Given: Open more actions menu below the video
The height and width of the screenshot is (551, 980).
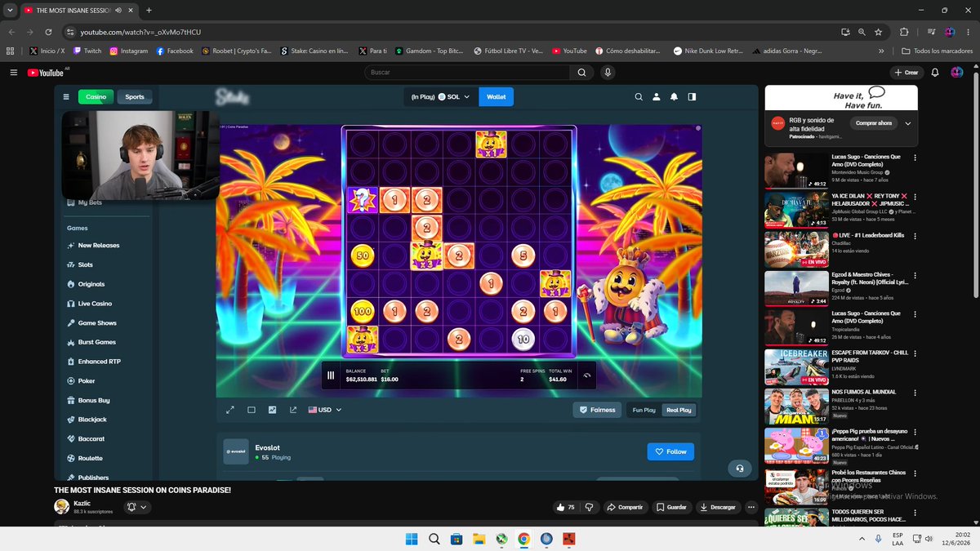Looking at the screenshot, I should pos(752,507).
